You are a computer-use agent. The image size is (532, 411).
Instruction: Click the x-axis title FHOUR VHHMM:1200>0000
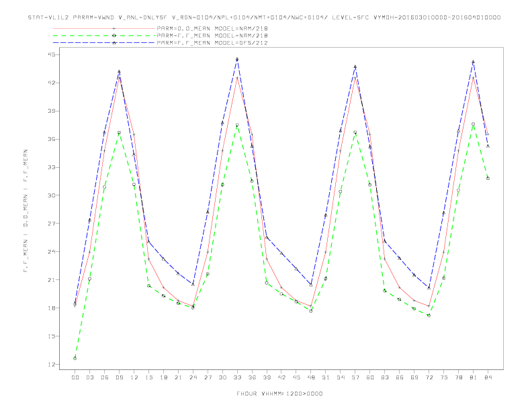[x=279, y=394]
